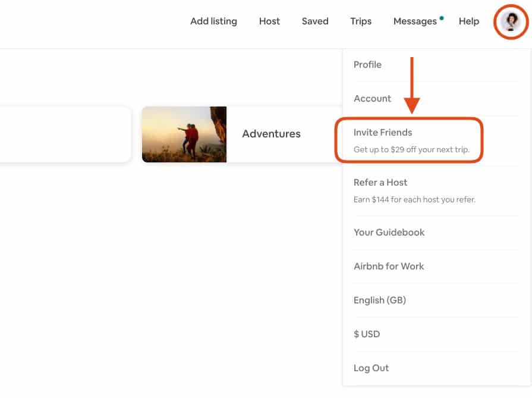
Task: Click Add listing in the navigation bar
Action: [213, 21]
